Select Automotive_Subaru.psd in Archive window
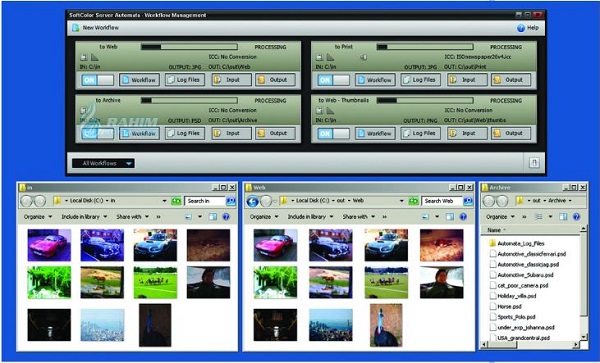The image size is (600, 363). pos(521,275)
